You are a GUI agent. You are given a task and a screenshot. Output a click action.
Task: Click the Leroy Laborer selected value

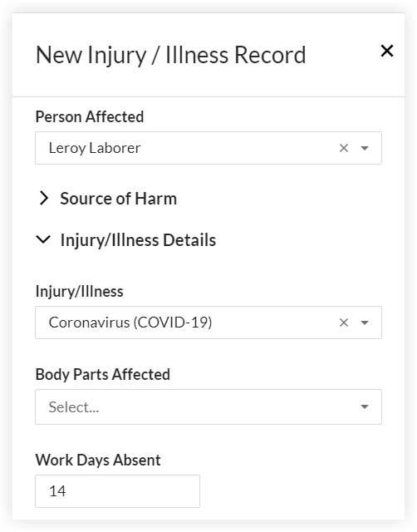point(95,148)
